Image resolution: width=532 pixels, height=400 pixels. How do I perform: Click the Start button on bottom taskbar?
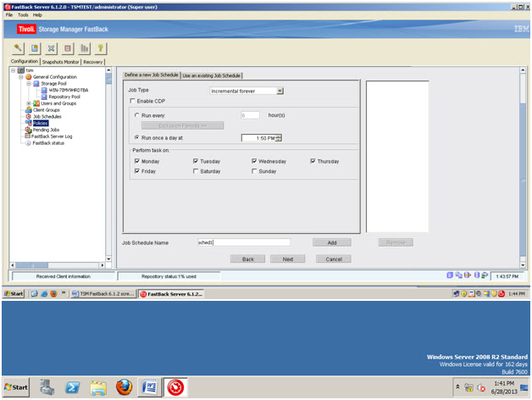click(16, 387)
